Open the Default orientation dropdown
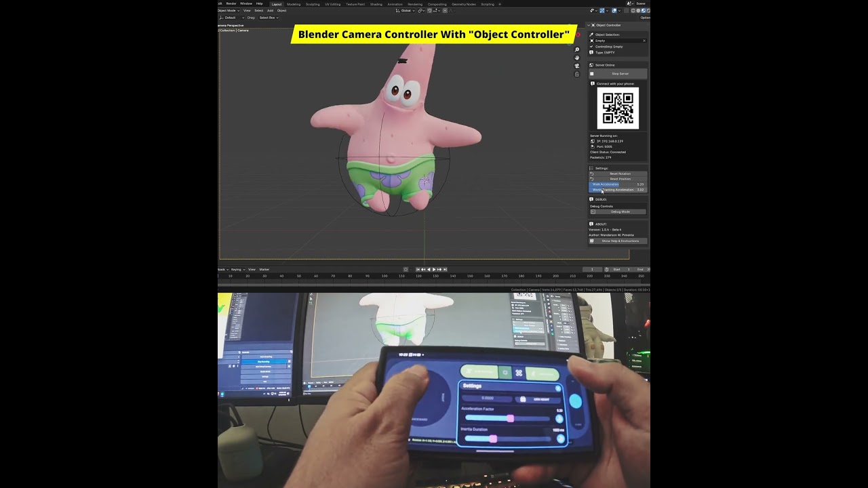The width and height of the screenshot is (868, 488). click(x=231, y=18)
